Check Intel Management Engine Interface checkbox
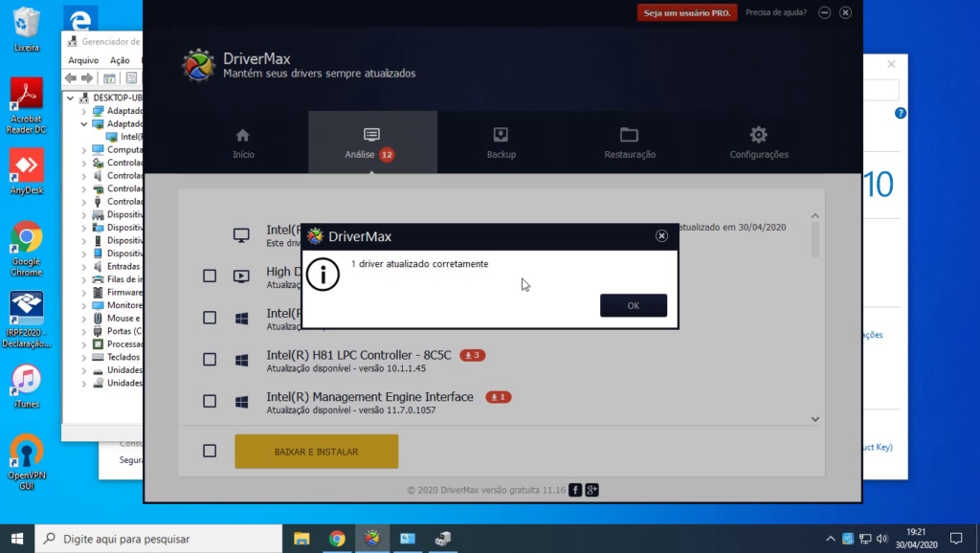The image size is (980, 553). 210,401
